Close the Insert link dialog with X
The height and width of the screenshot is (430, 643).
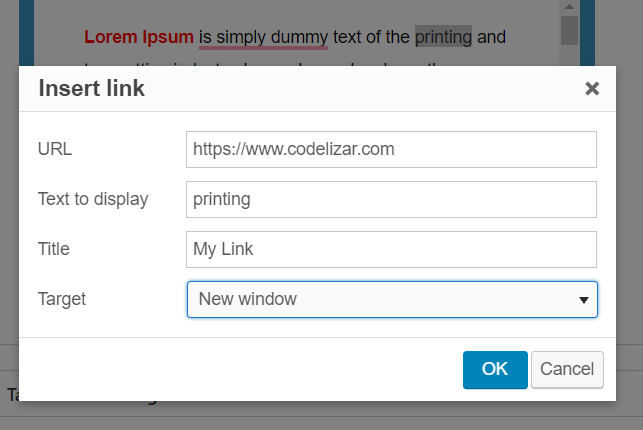pos(592,89)
